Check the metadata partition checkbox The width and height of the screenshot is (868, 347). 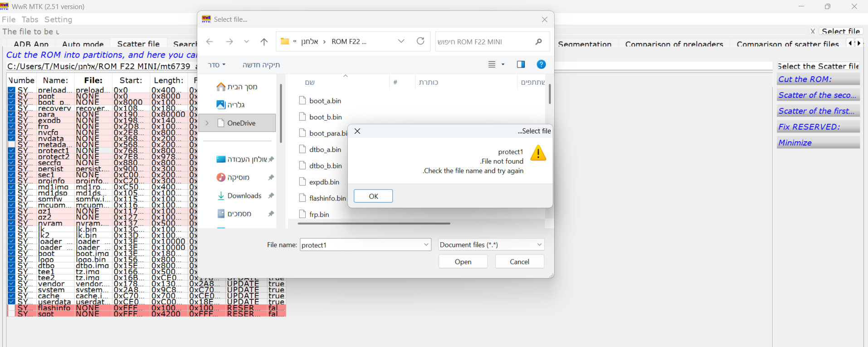[11, 145]
